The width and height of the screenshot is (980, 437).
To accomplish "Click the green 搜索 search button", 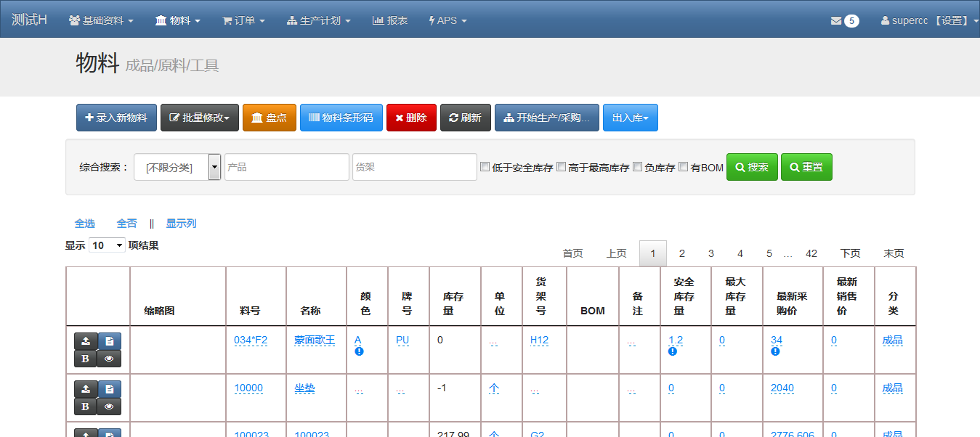I will tap(752, 167).
